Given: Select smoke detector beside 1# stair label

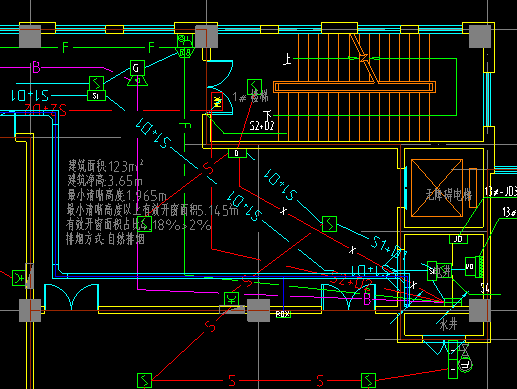Looking at the screenshot, I should 254,87.
